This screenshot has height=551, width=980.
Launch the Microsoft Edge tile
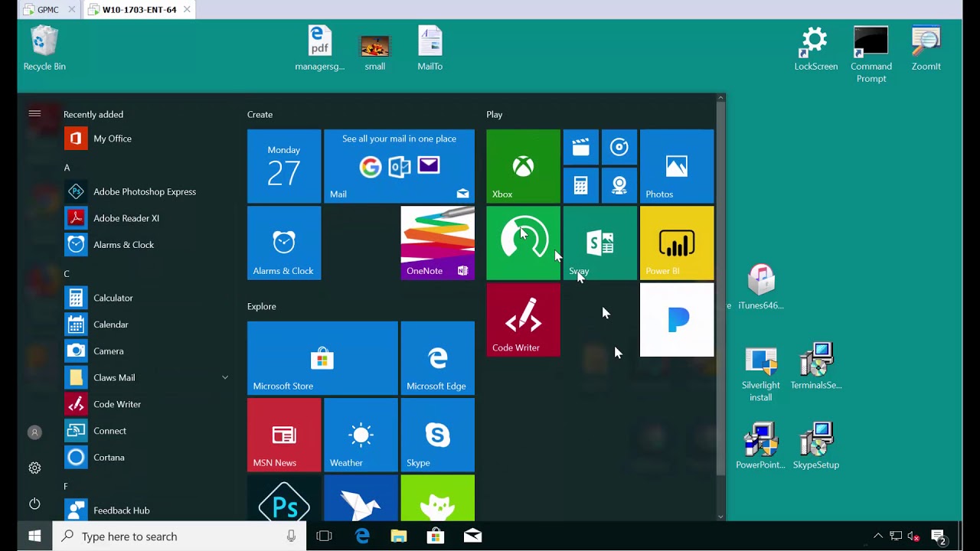coord(437,358)
